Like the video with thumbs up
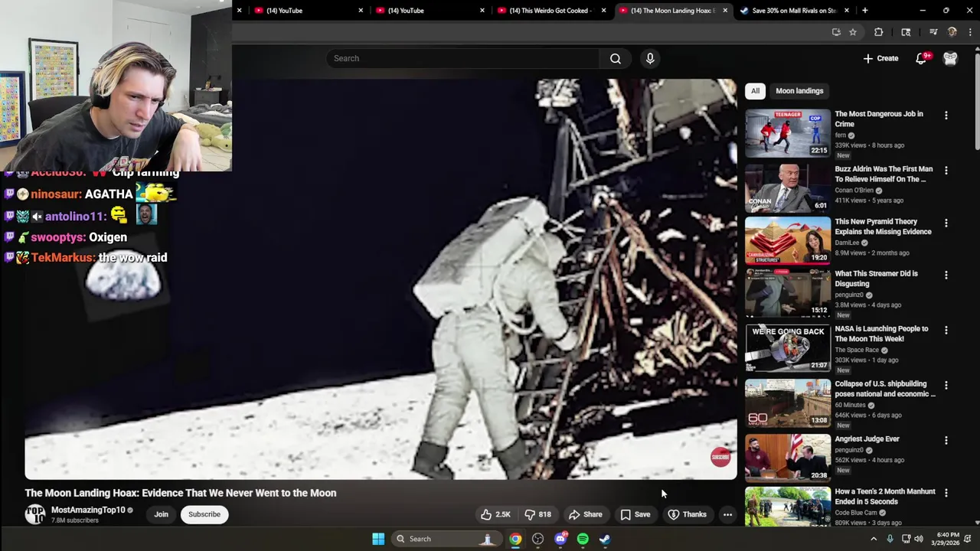The image size is (980, 551). [x=495, y=514]
